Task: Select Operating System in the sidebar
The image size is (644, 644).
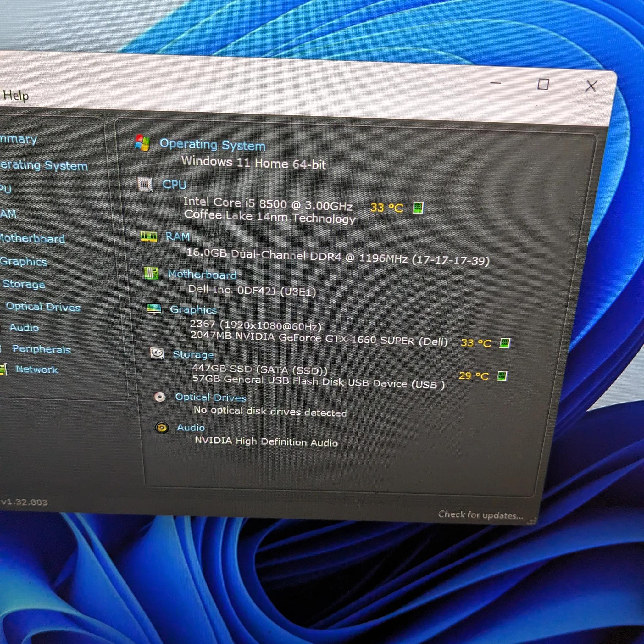Action: 44,165
